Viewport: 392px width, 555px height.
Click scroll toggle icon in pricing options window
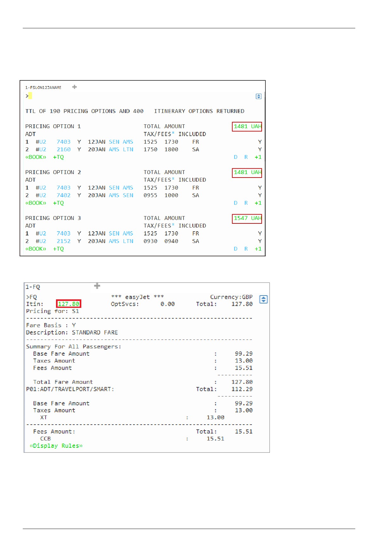(x=258, y=96)
